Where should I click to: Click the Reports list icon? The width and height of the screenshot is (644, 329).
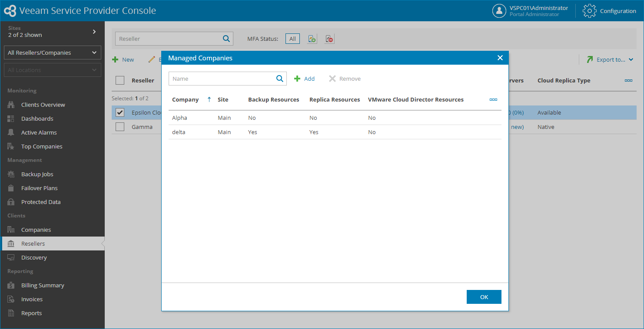(x=11, y=313)
